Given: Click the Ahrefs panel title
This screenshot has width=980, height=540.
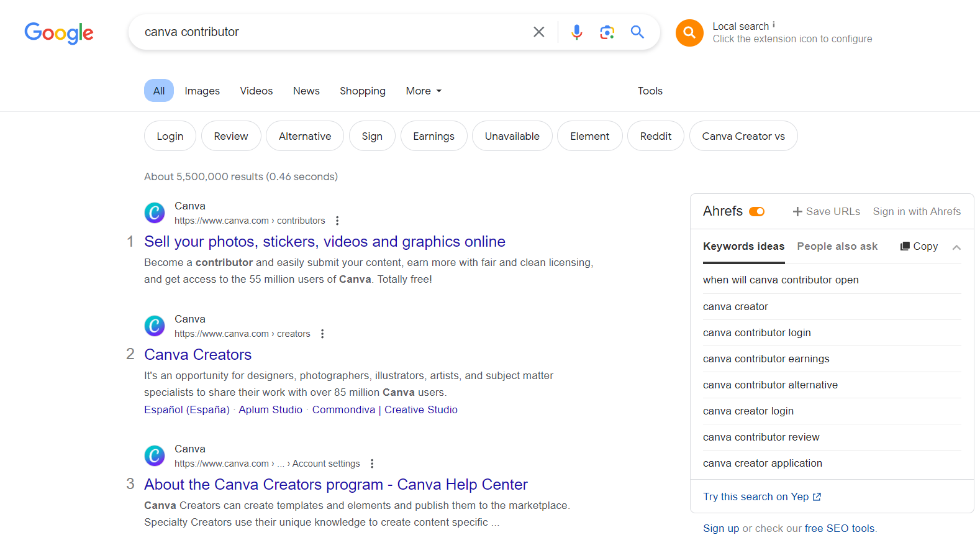Looking at the screenshot, I should click(723, 211).
